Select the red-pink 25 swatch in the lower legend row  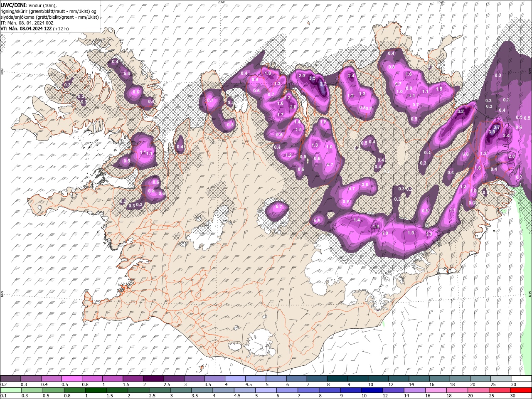(500, 390)
